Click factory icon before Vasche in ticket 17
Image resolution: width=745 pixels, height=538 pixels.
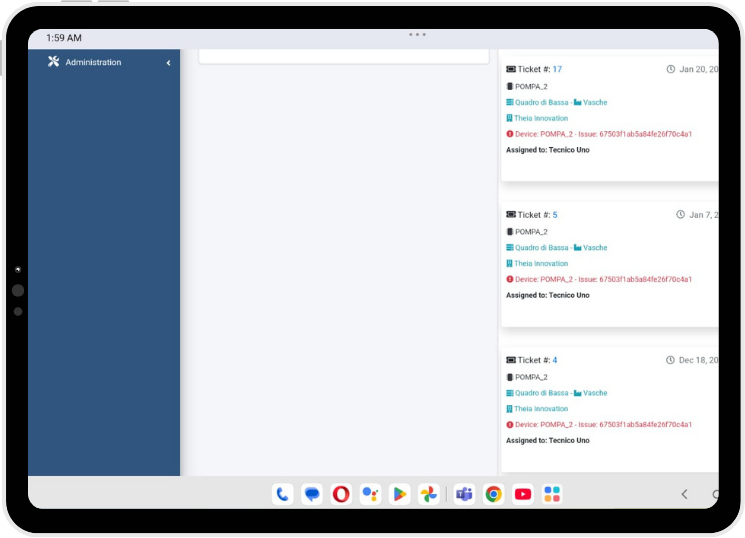pyautogui.click(x=578, y=103)
